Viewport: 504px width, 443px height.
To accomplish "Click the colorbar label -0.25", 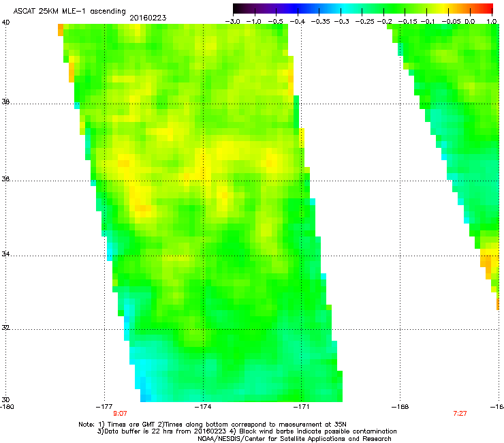I will tap(365, 22).
